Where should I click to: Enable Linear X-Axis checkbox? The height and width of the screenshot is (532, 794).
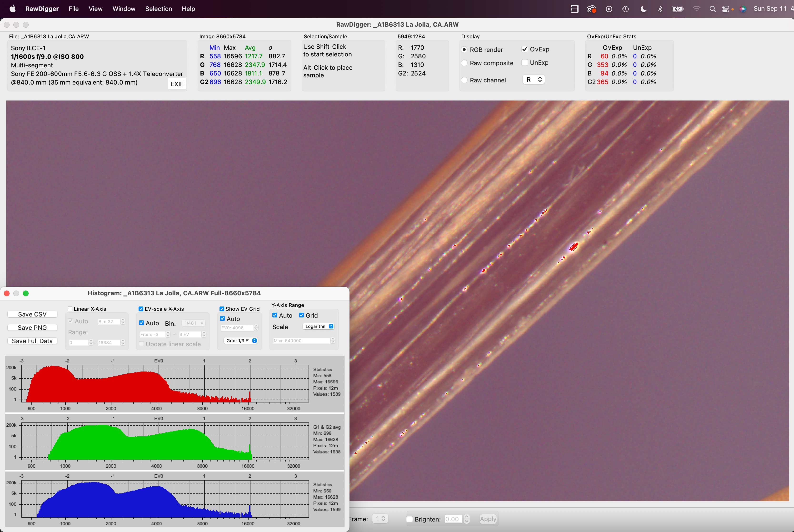70,309
